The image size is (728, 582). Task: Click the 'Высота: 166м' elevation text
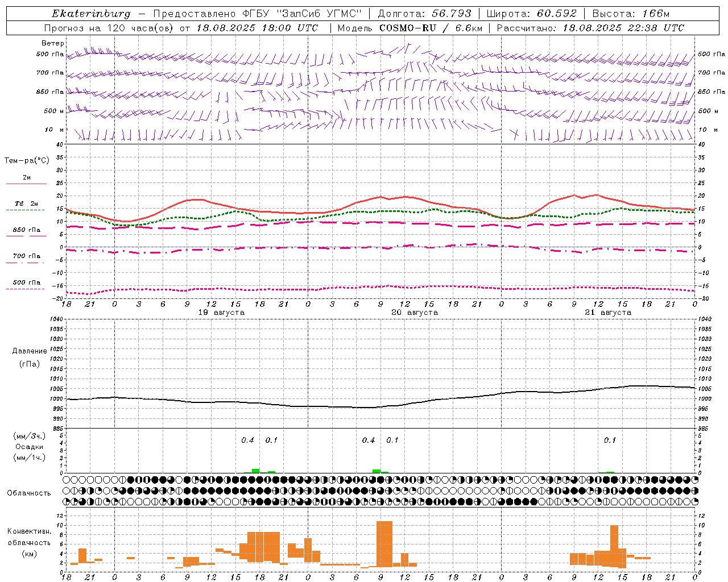tap(631, 14)
